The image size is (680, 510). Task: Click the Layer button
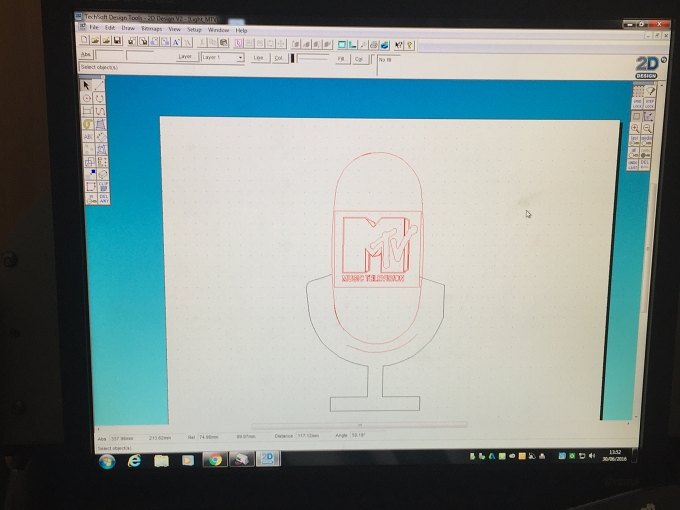click(x=185, y=57)
